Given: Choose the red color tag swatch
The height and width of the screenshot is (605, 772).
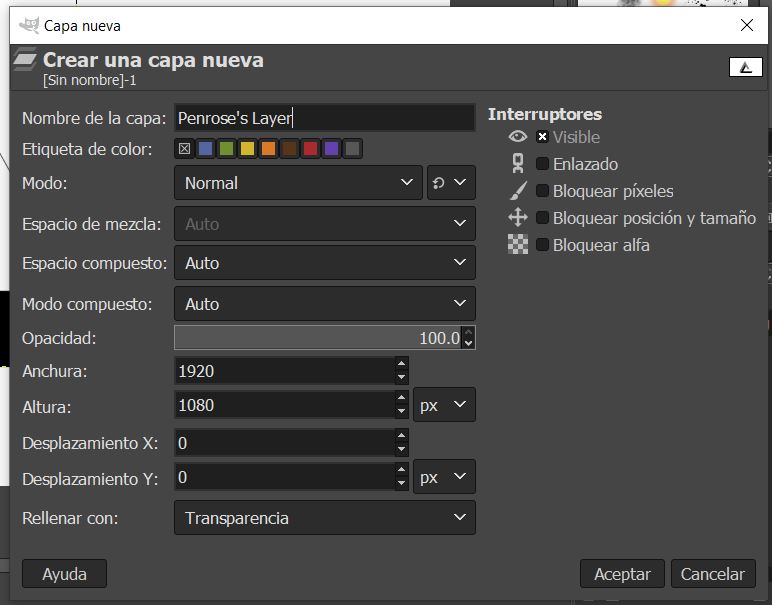Looking at the screenshot, I should point(311,148).
